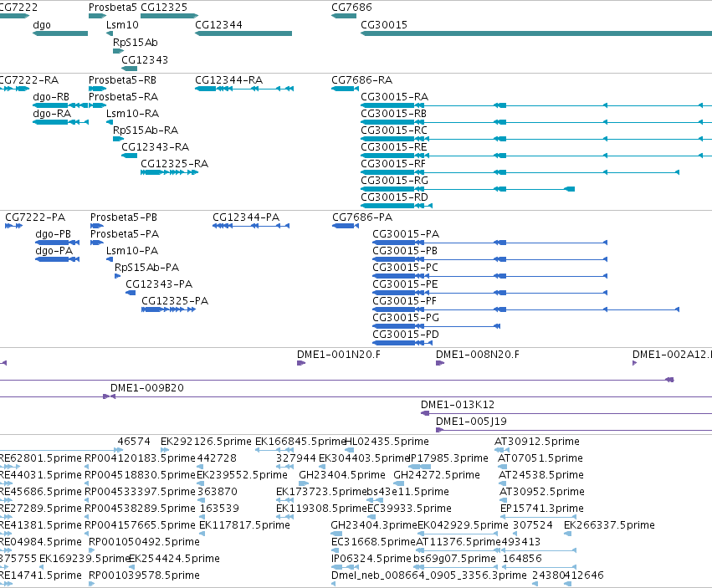Select the RpS15Ab-RA transcript label

pyautogui.click(x=146, y=130)
